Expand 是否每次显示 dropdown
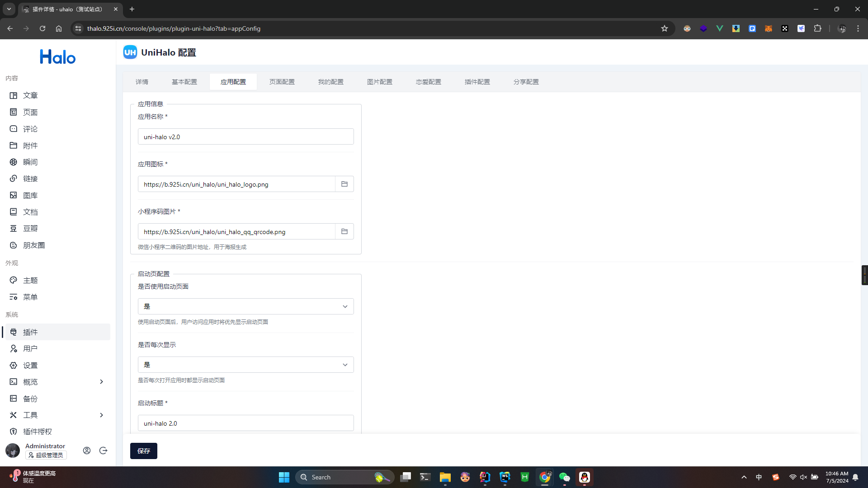Image resolution: width=868 pixels, height=488 pixels. (345, 364)
